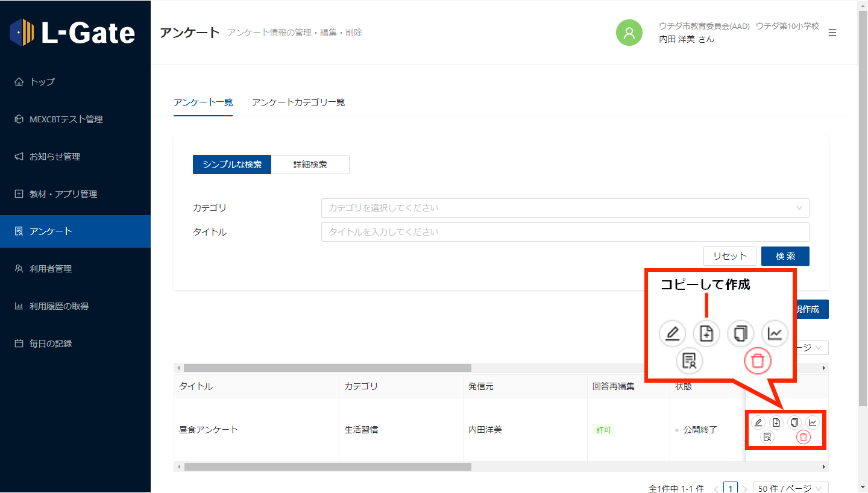868x493 pixels.
Task: Click the respondent list icon in table row
Action: point(767,438)
